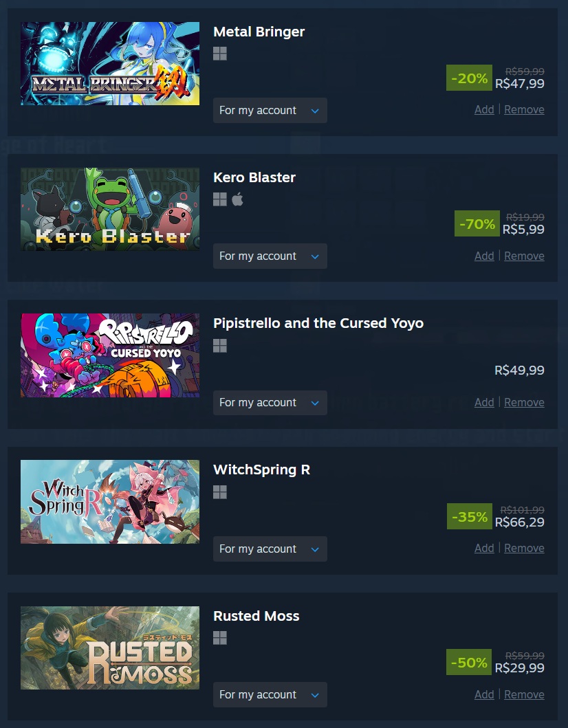Remove Rusted Moss from the cart
Viewport: 568px width, 728px height.
pyautogui.click(x=525, y=694)
